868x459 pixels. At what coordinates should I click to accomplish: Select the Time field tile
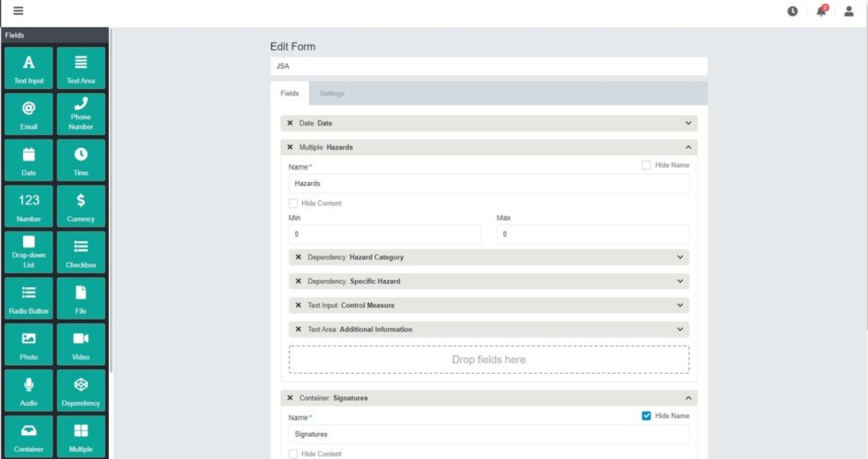tap(80, 160)
